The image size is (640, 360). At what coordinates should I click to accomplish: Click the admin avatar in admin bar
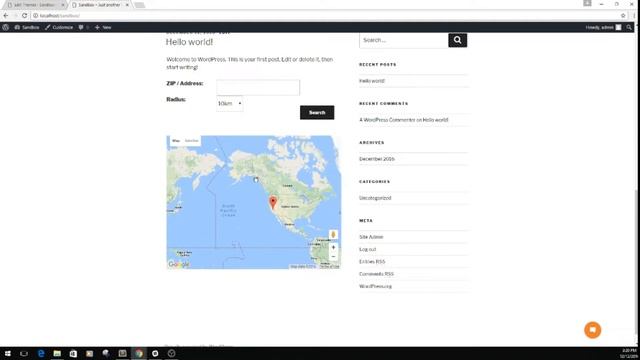(x=618, y=27)
